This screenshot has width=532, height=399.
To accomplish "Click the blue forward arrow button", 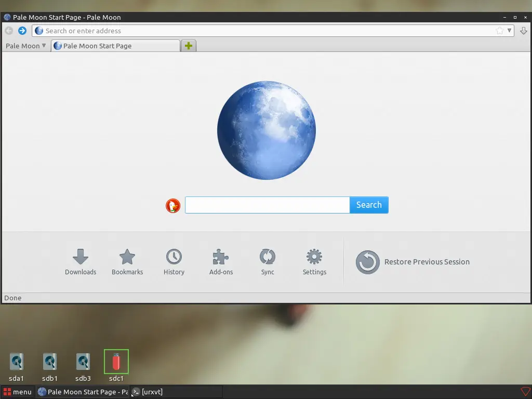I will click(22, 31).
